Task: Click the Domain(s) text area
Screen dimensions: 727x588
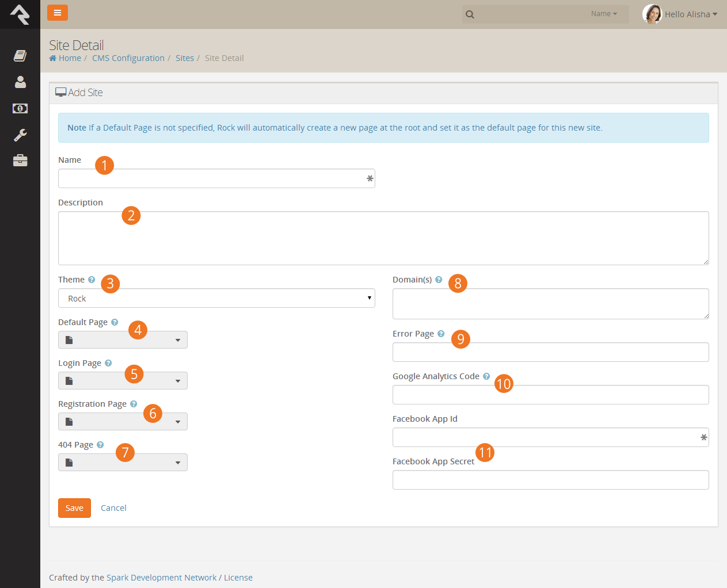Action: [551, 304]
